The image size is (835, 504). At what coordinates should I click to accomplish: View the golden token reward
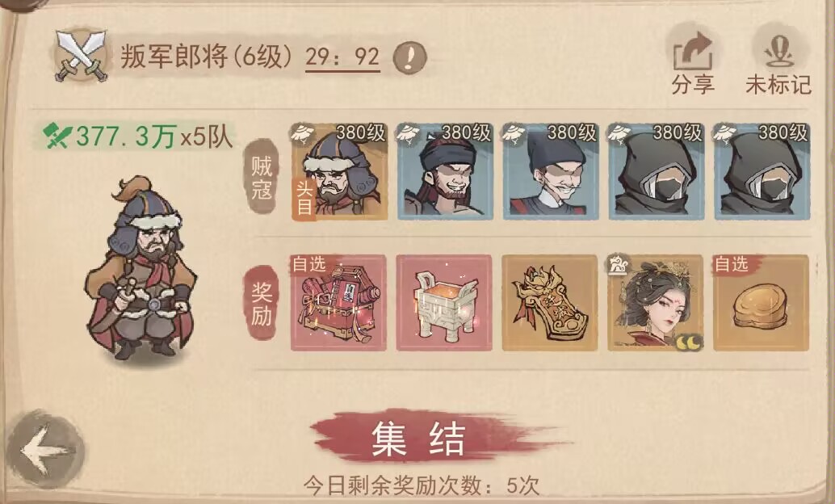550,303
